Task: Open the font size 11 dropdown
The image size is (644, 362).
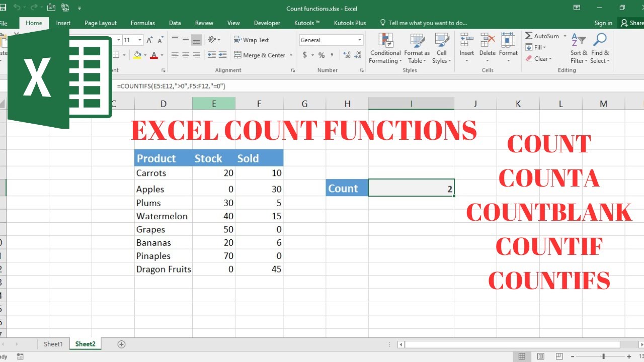Action: 140,40
